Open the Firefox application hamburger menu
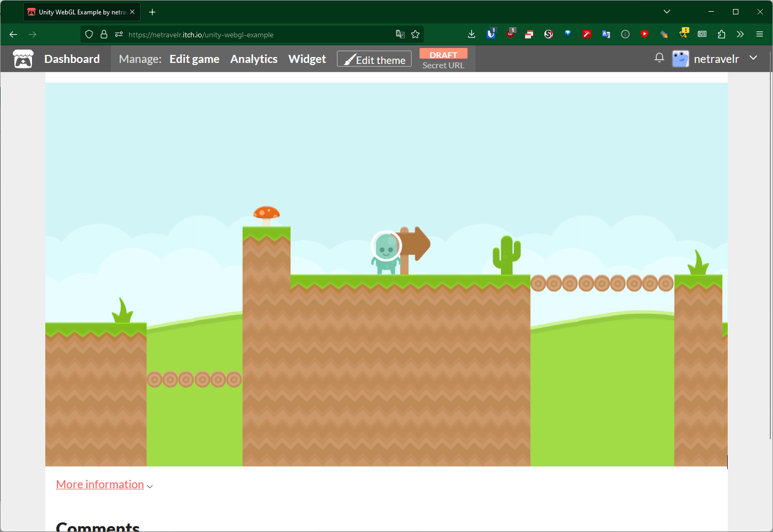The height and width of the screenshot is (532, 773). coord(760,34)
